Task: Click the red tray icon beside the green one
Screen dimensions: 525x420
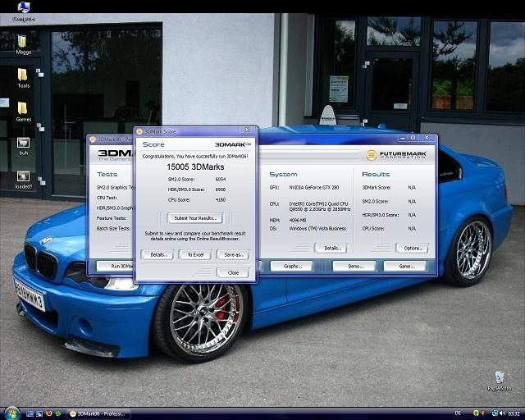Action: click(482, 413)
